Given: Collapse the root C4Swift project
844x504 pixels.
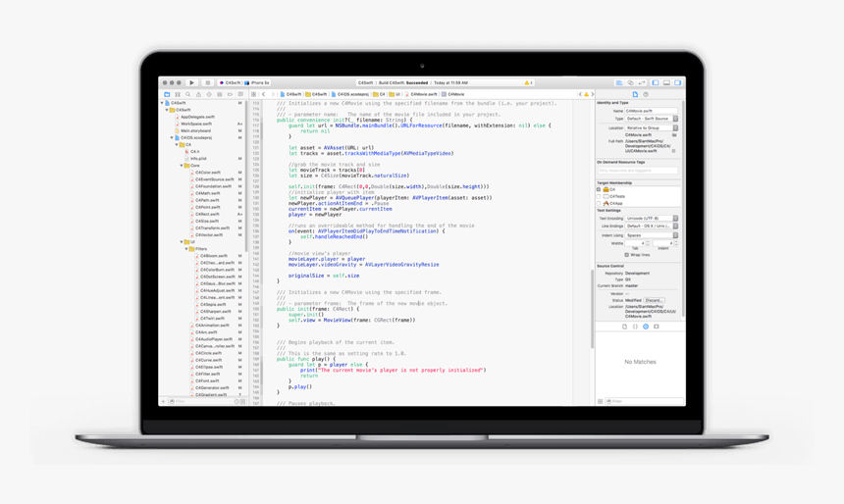Looking at the screenshot, I should pyautogui.click(x=162, y=103).
